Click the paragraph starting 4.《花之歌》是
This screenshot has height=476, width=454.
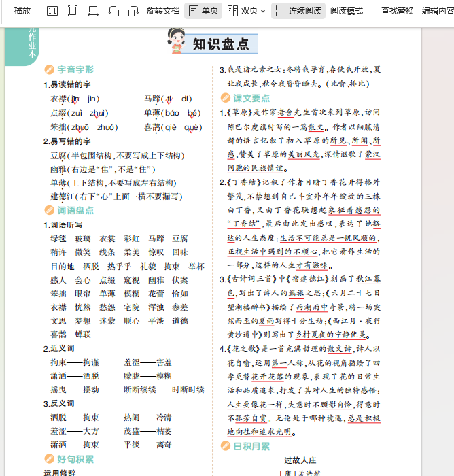tap(300, 390)
